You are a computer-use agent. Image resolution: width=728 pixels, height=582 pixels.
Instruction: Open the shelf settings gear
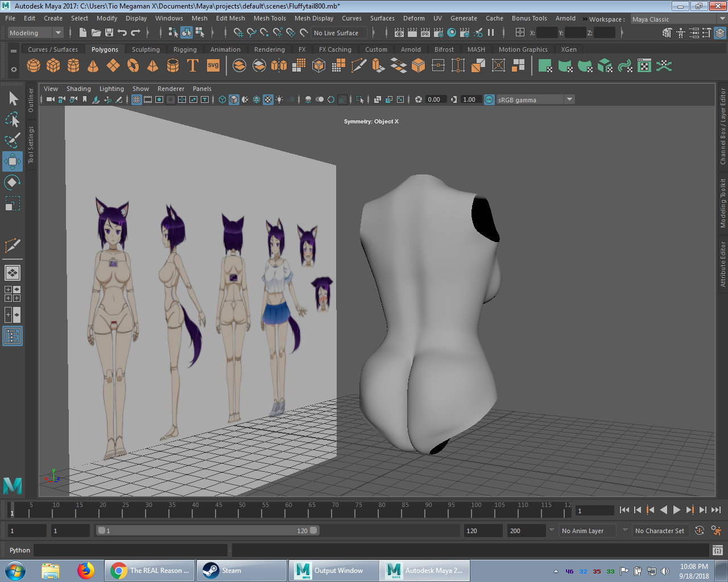(14, 70)
